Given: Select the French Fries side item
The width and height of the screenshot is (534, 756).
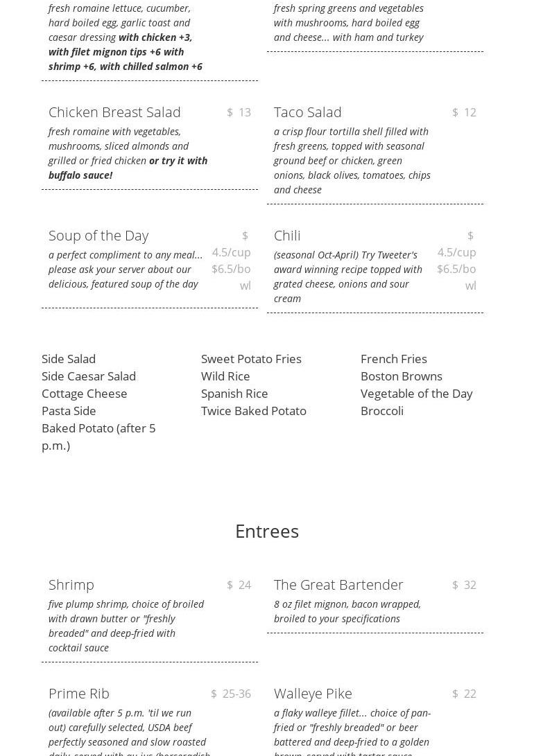Looking at the screenshot, I should [393, 359].
